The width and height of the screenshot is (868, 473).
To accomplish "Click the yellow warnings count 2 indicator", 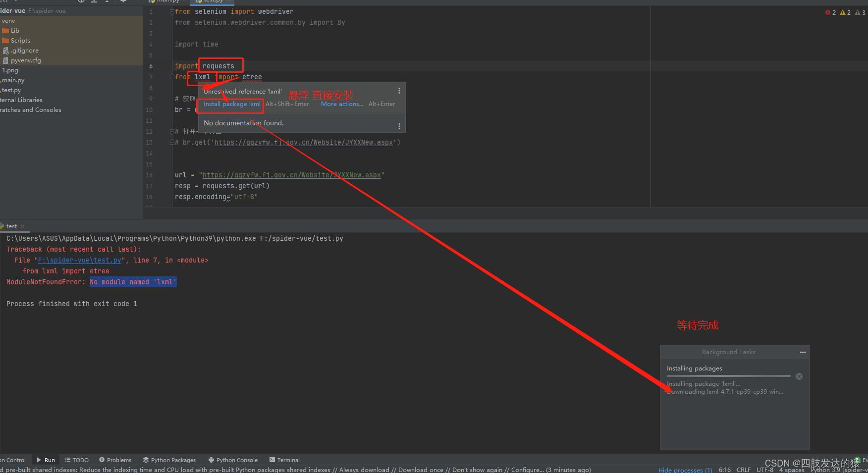I will coord(845,12).
